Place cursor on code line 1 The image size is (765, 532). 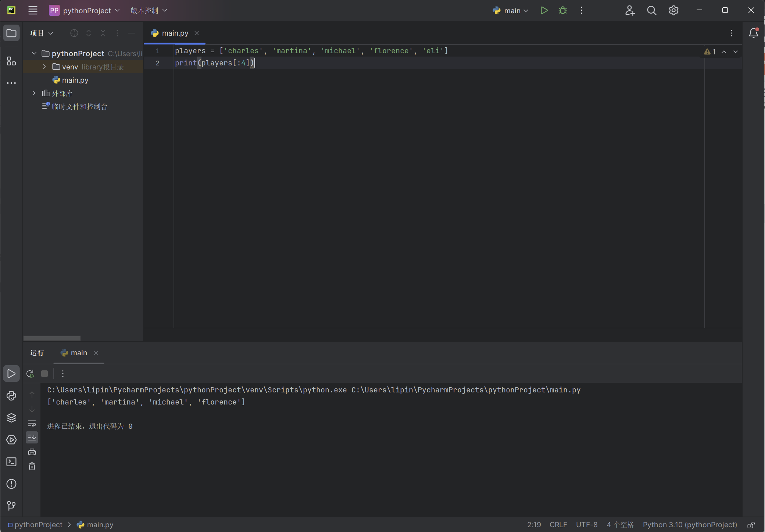tap(311, 51)
